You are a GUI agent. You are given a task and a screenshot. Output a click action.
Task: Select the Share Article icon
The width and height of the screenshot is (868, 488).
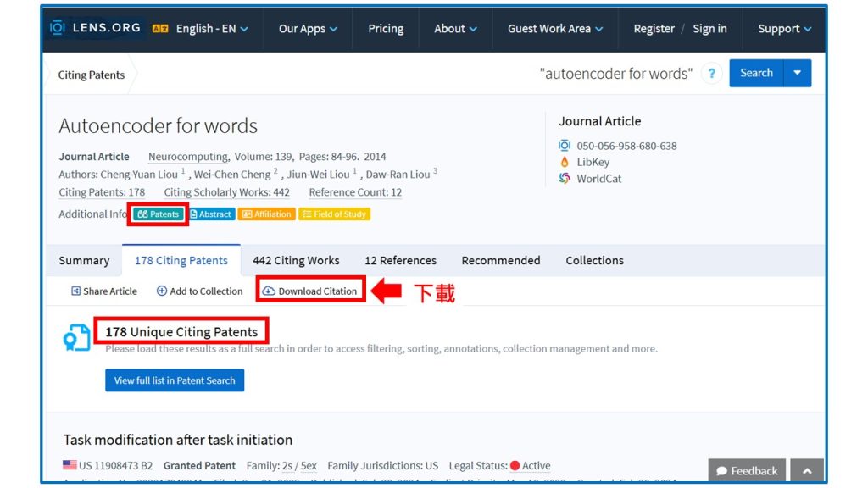coord(75,291)
